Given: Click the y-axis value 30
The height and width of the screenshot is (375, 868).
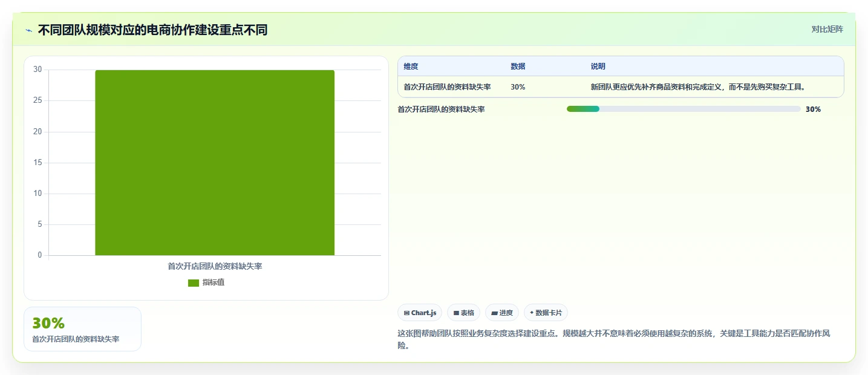Looking at the screenshot, I should tap(38, 70).
